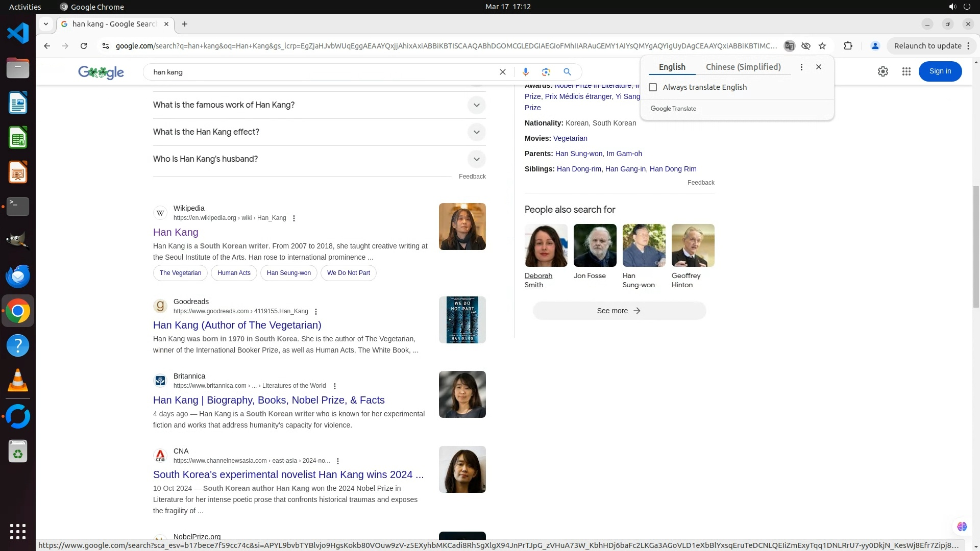Expand 'What is the Han Kang effect?'

[x=476, y=132]
